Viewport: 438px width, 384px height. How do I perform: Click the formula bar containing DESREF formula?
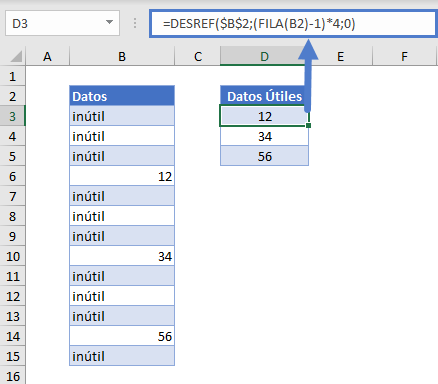click(x=293, y=24)
